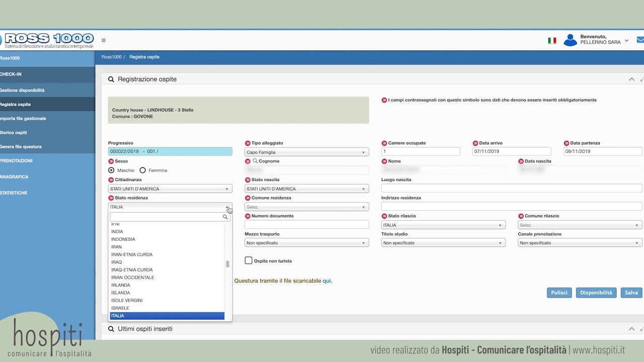
Task: Open the Comune residenza dropdown
Action: [307, 207]
